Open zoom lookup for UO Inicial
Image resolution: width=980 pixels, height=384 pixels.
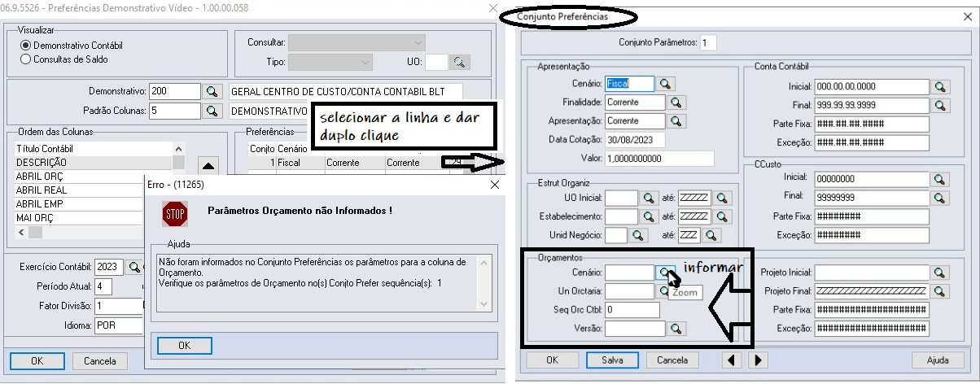[650, 198]
